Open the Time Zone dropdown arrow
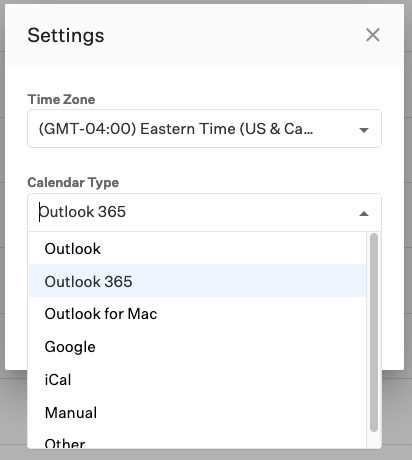This screenshot has height=460, width=412. point(364,130)
